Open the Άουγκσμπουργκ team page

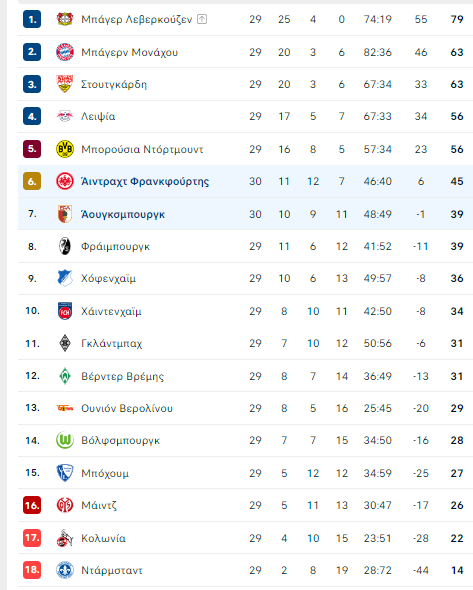123,214
